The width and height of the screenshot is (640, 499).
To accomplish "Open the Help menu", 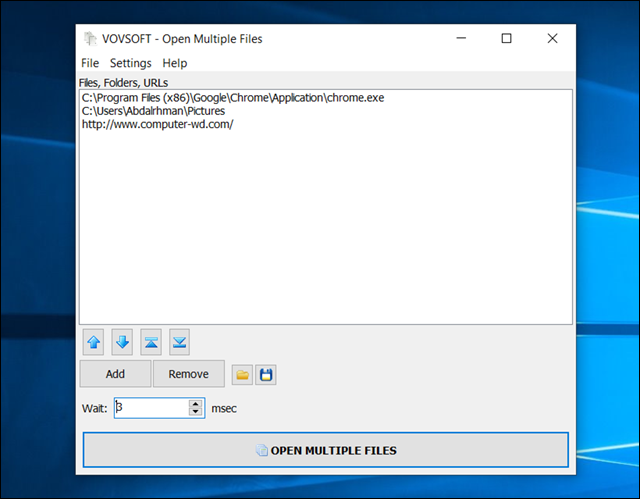I will pyautogui.click(x=175, y=63).
